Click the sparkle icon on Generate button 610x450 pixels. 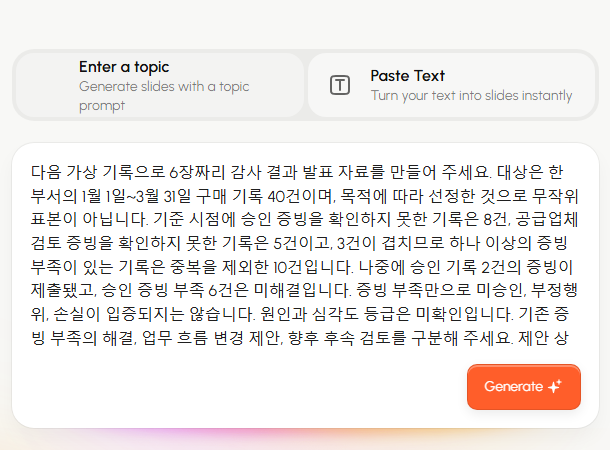click(x=555, y=386)
